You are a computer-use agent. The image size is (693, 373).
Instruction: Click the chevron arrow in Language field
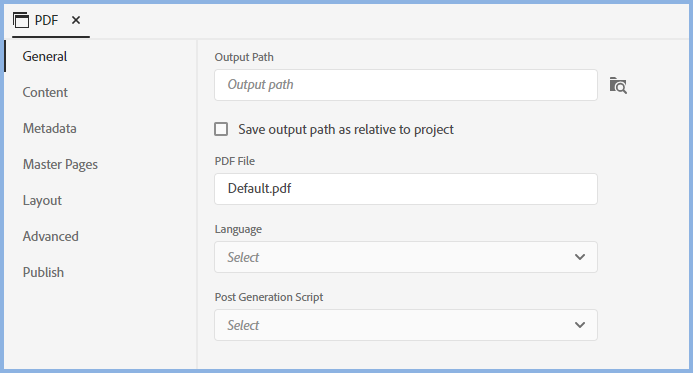(x=580, y=257)
